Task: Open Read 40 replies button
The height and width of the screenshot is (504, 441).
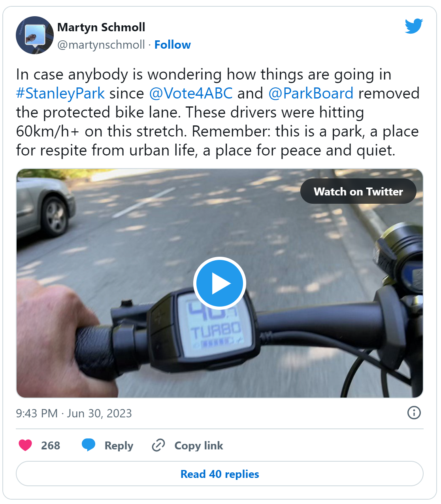Action: [x=220, y=474]
